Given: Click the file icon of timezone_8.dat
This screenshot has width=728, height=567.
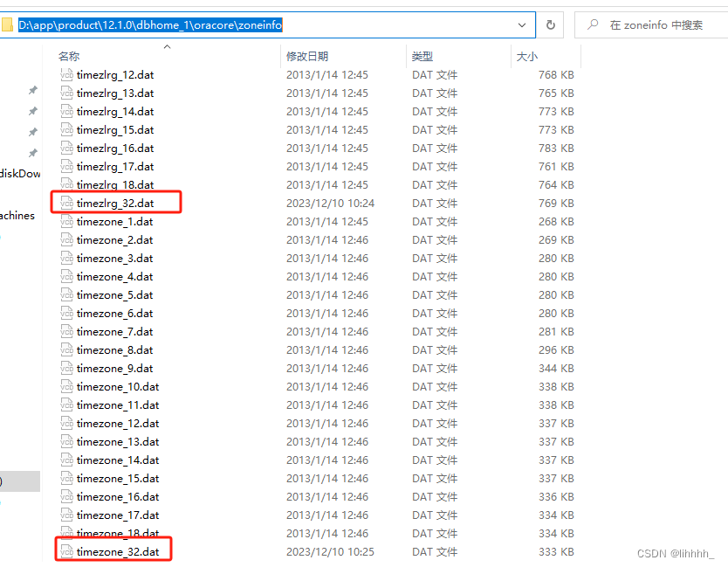Looking at the screenshot, I should click(67, 350).
